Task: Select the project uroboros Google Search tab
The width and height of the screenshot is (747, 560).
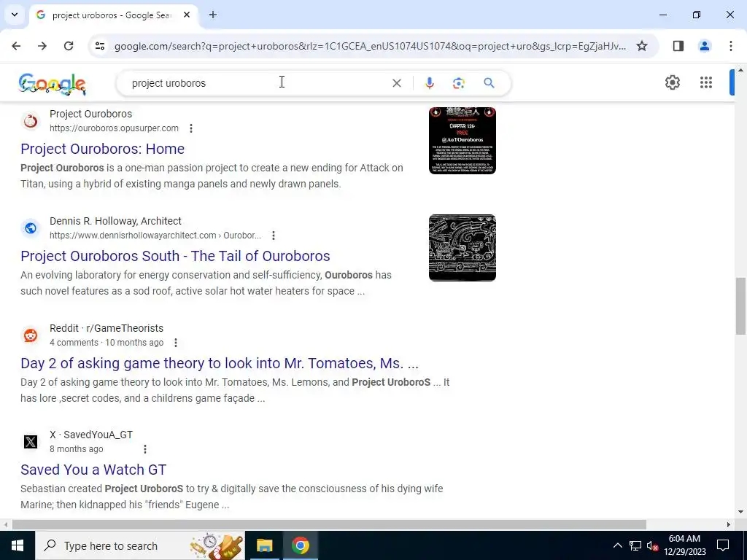Action: click(111, 15)
